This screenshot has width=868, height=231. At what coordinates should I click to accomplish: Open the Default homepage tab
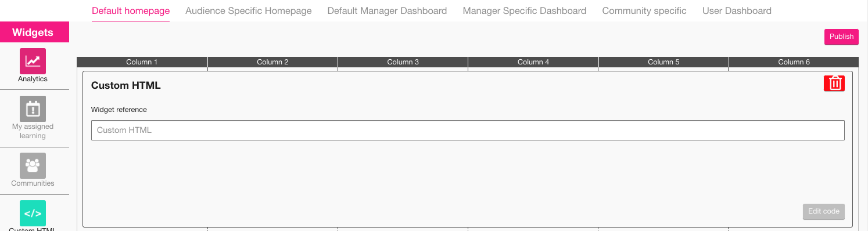pyautogui.click(x=131, y=10)
